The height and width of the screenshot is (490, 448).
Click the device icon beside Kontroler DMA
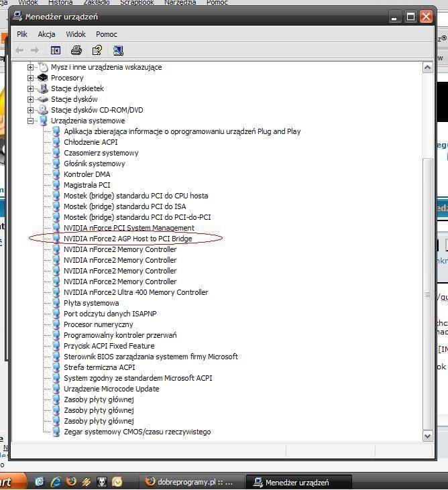tap(56, 174)
